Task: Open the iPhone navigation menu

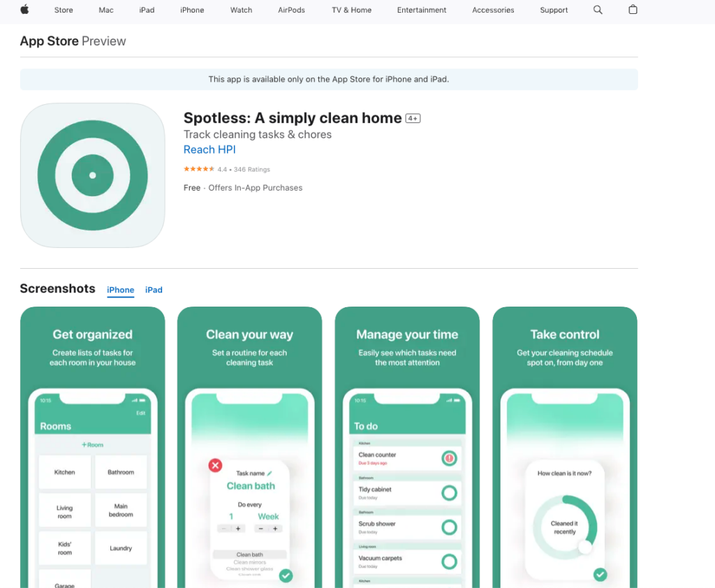Action: (x=192, y=10)
